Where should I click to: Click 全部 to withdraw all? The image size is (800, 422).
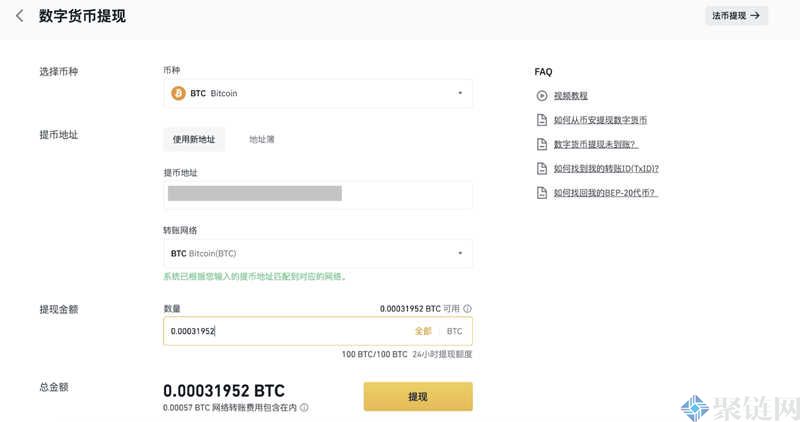click(x=423, y=331)
